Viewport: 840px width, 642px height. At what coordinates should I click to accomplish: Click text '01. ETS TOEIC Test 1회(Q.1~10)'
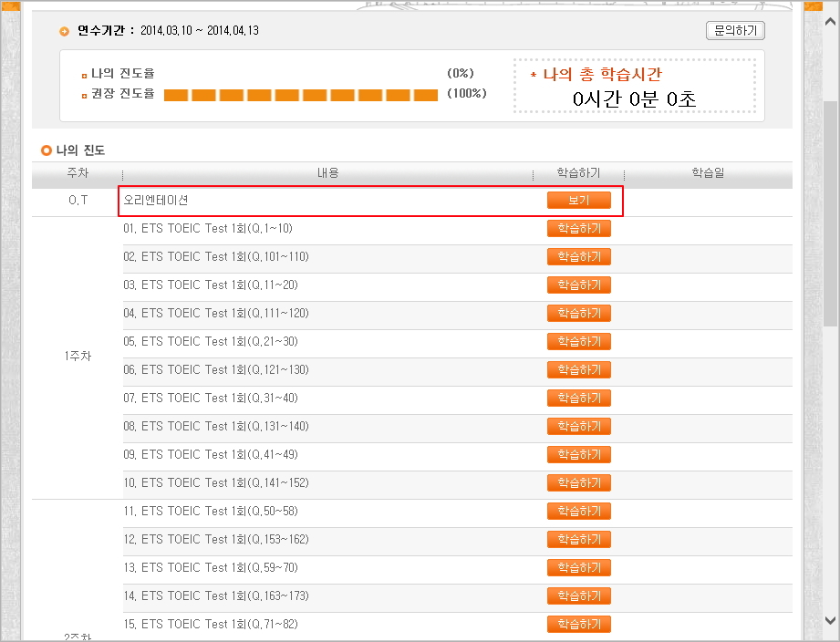tap(208, 229)
